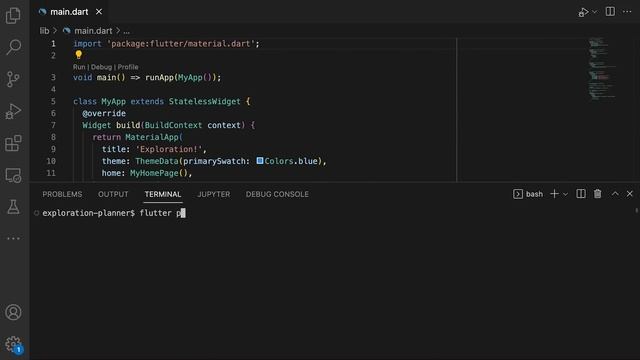This screenshot has height=360, width=640.
Task: Click the code minimap
Action: click(602, 68)
